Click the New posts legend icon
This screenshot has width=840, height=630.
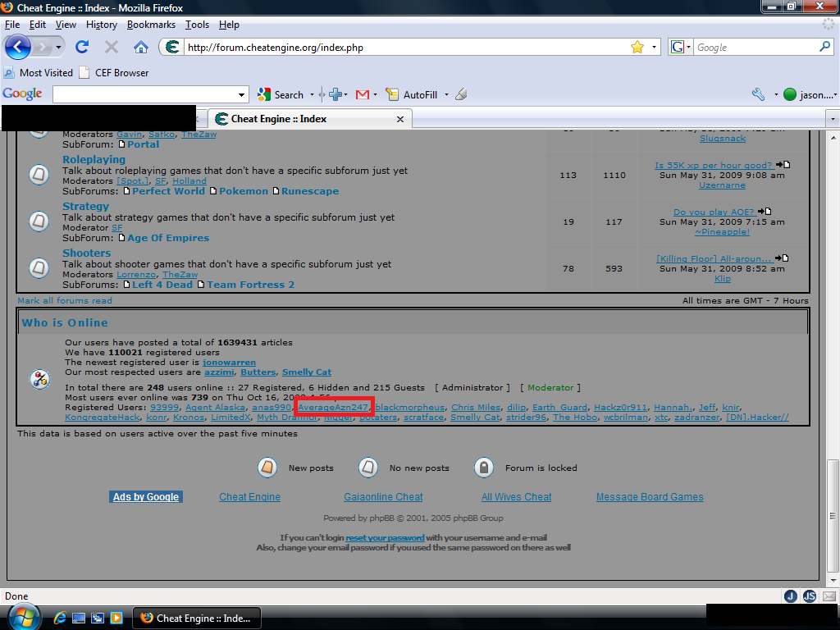coord(267,468)
